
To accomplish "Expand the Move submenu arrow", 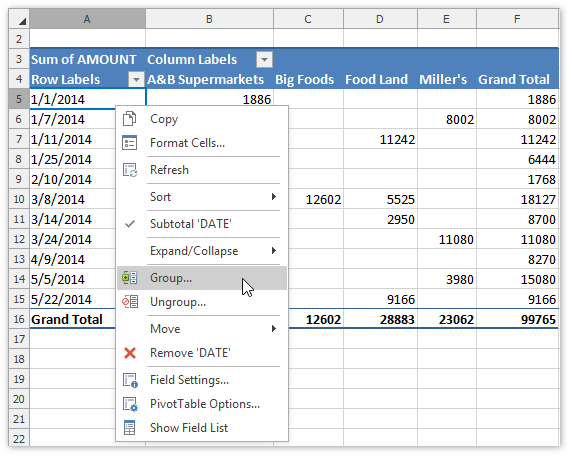I will (x=274, y=328).
